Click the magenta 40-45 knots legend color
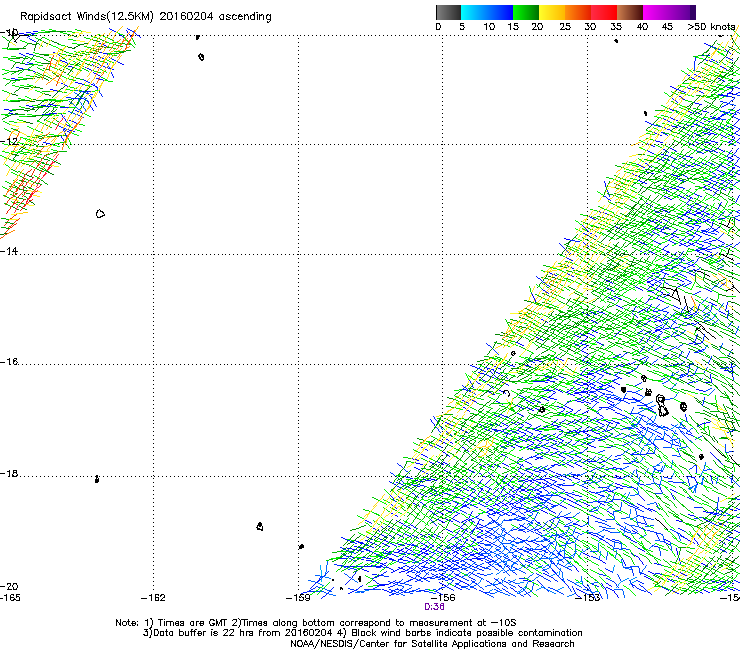 (656, 12)
